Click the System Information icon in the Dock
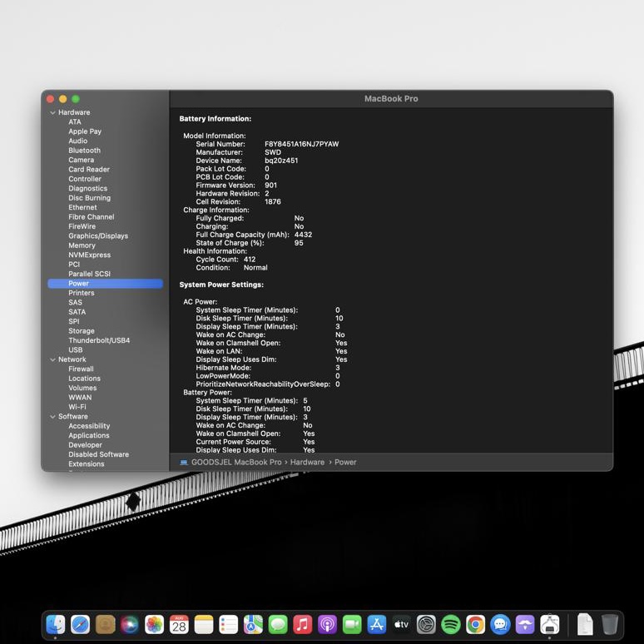This screenshot has width=644, height=644. point(549,625)
